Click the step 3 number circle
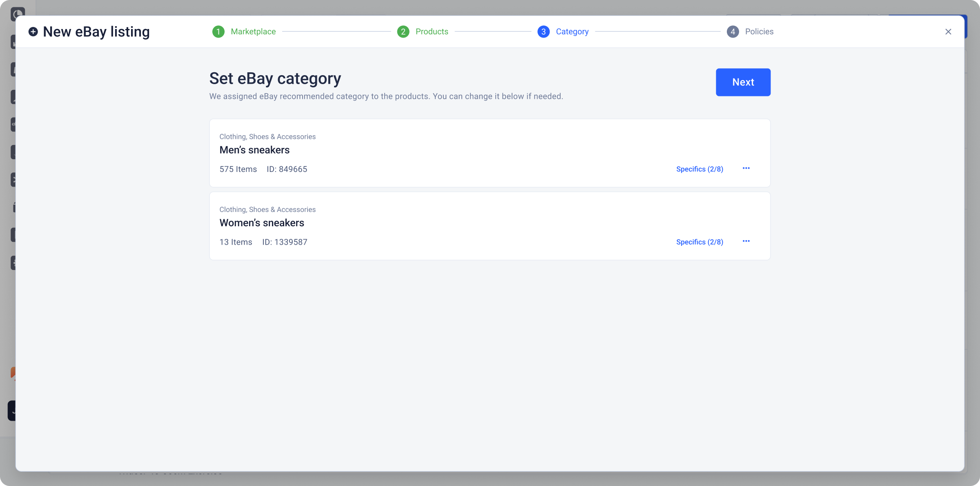 coord(543,32)
